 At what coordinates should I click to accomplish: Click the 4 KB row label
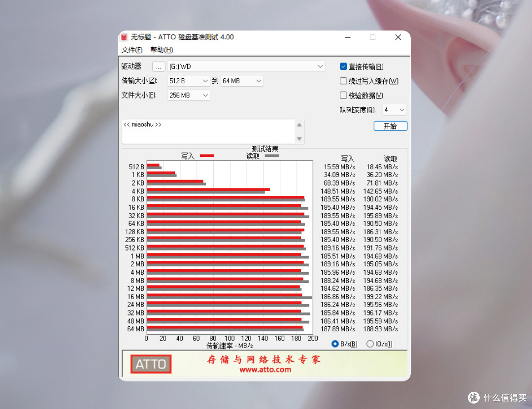(138, 191)
